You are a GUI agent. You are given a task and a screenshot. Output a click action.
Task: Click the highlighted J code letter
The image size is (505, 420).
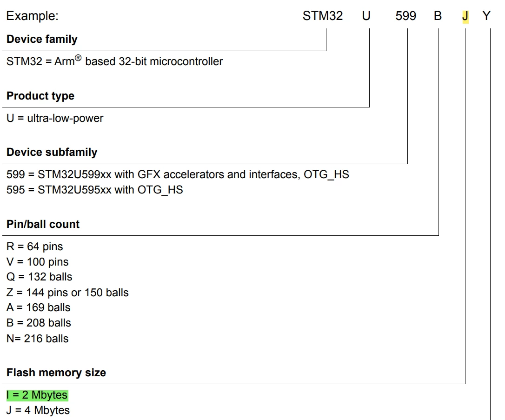click(x=465, y=16)
